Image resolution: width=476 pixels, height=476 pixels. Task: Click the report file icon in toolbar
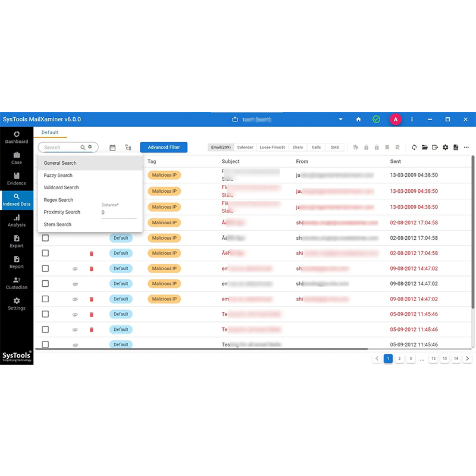coord(456,148)
